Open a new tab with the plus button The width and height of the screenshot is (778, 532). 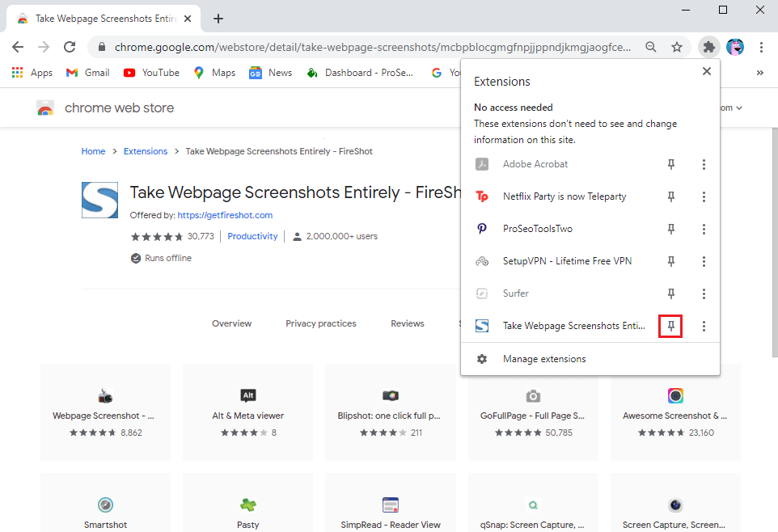pos(218,19)
